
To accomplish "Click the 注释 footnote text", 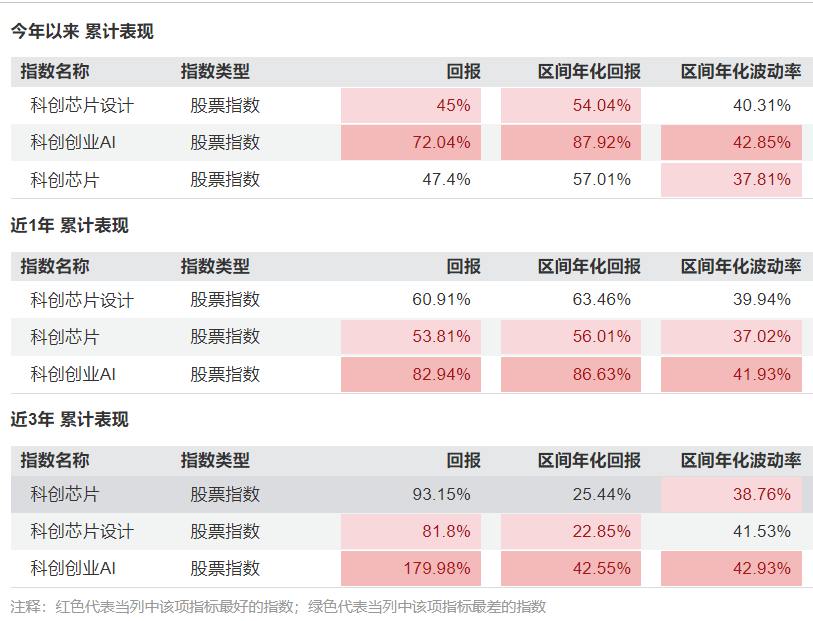I will [278, 607].
